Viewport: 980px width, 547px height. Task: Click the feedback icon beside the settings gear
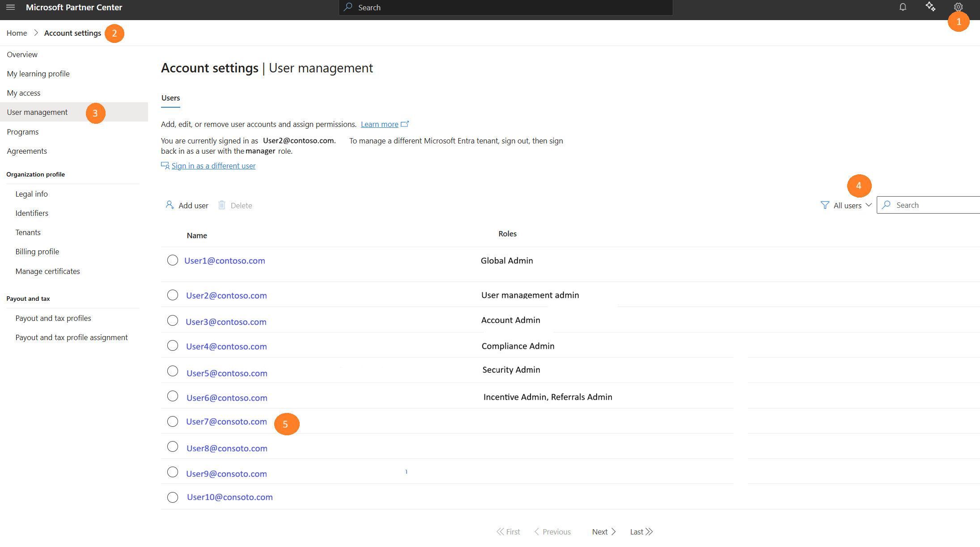click(931, 7)
